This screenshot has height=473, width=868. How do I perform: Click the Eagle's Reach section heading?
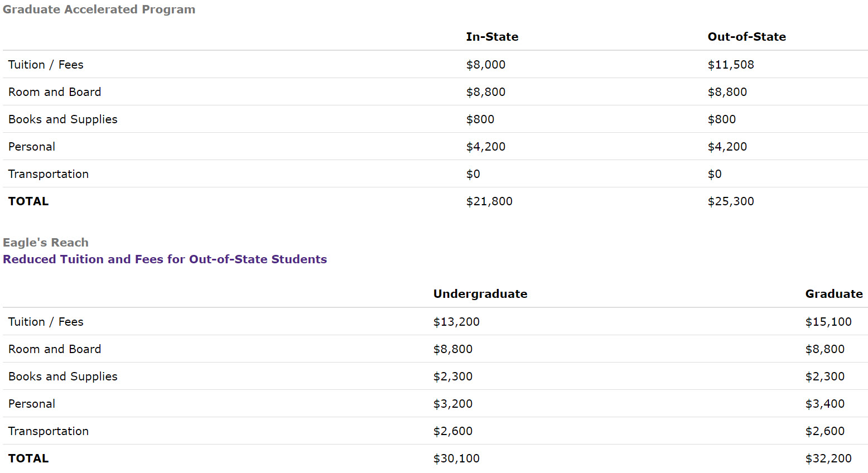click(46, 243)
